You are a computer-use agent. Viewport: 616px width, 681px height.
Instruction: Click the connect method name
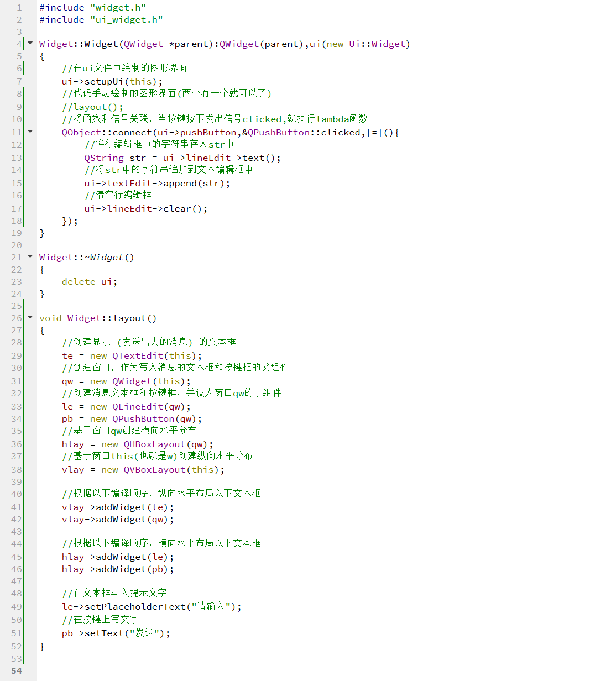click(x=132, y=132)
